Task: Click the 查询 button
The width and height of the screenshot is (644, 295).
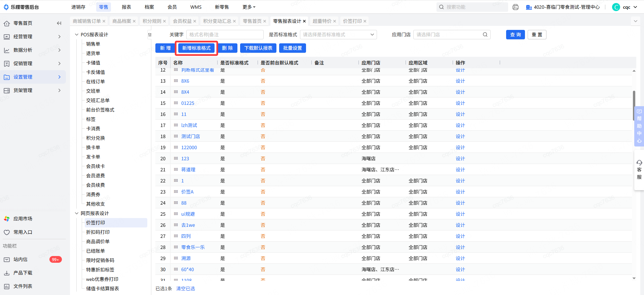Action: coord(516,35)
